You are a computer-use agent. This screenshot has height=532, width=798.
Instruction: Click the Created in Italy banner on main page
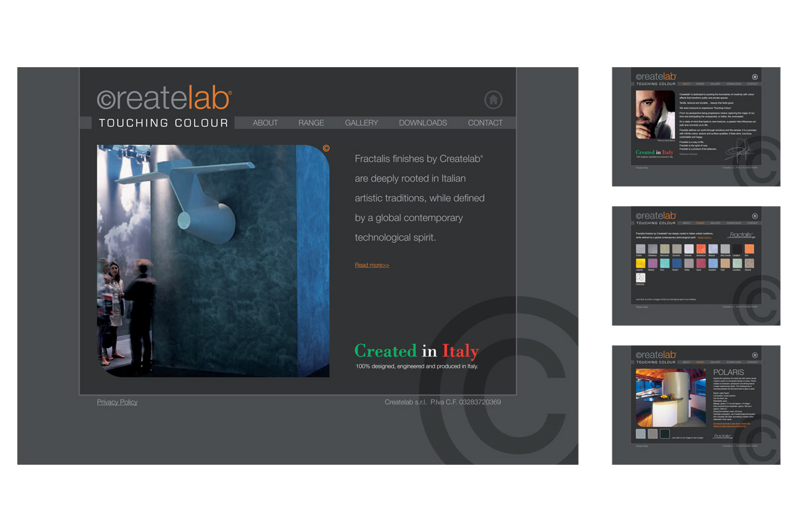tap(416, 350)
